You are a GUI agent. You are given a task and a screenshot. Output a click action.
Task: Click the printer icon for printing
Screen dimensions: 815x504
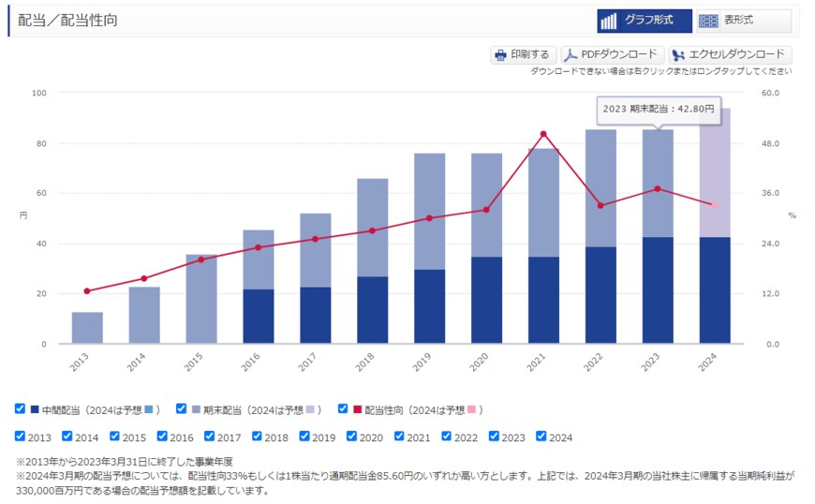coord(500,55)
